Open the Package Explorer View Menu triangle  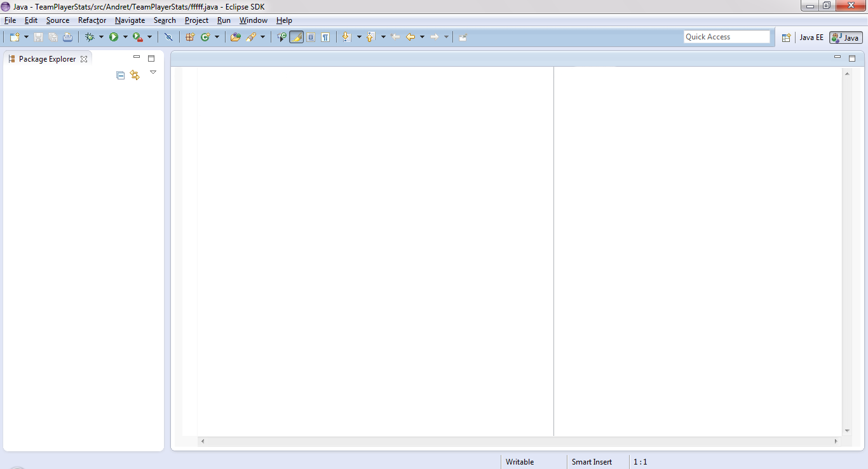[x=153, y=72]
